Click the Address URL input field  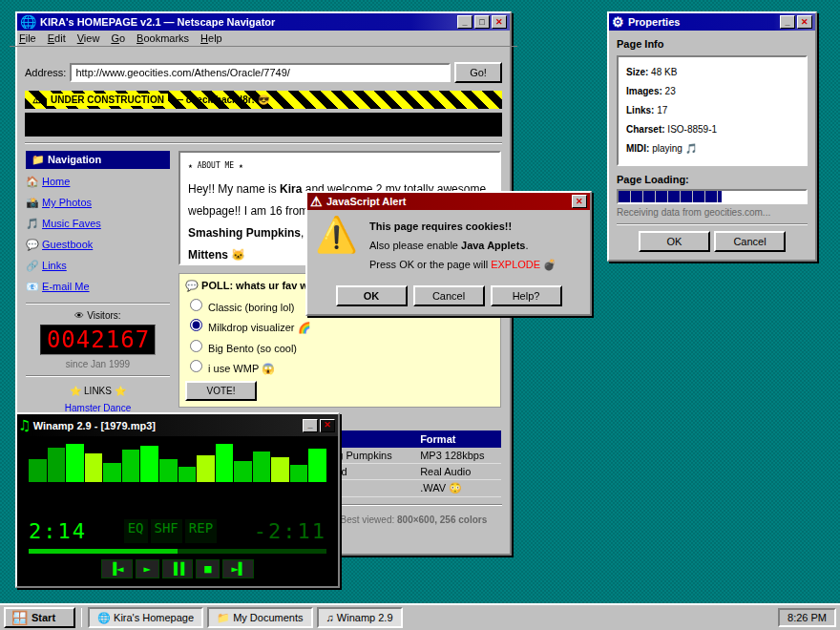pos(261,73)
